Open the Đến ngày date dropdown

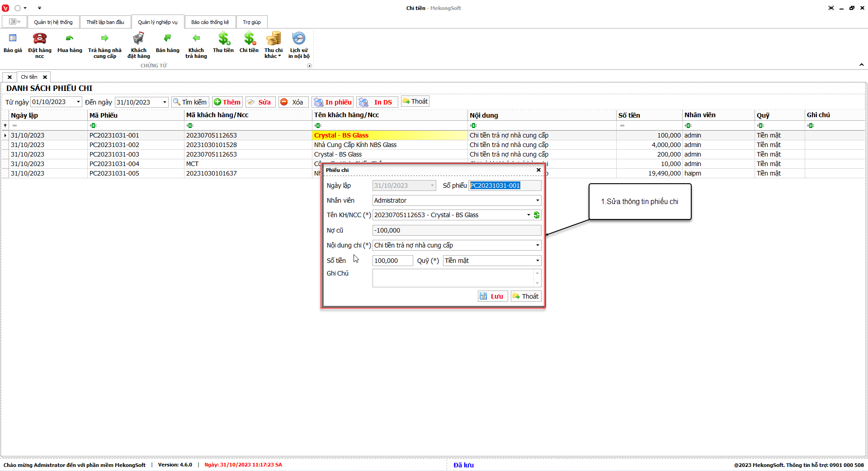(x=165, y=102)
